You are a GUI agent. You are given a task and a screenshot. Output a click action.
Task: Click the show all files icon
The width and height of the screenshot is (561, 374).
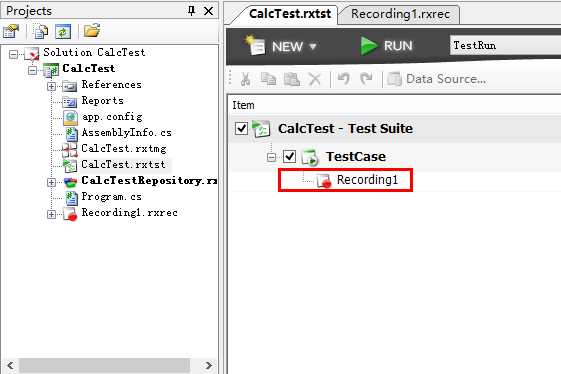(x=41, y=31)
